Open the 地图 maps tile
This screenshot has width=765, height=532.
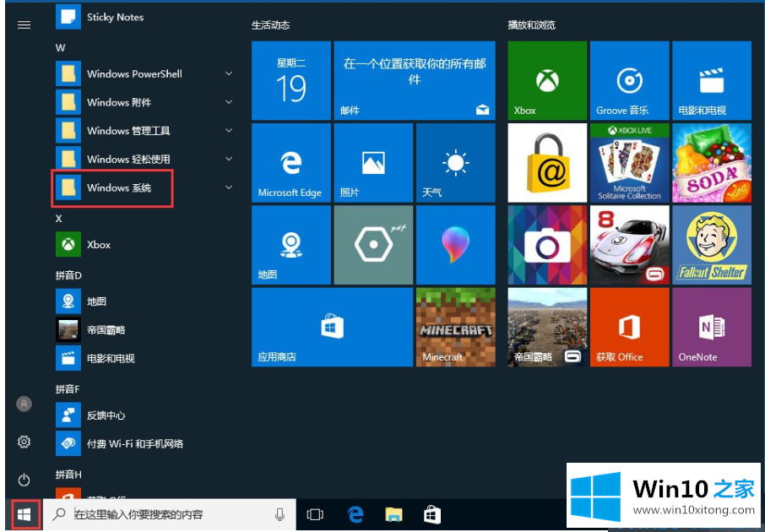pos(290,245)
